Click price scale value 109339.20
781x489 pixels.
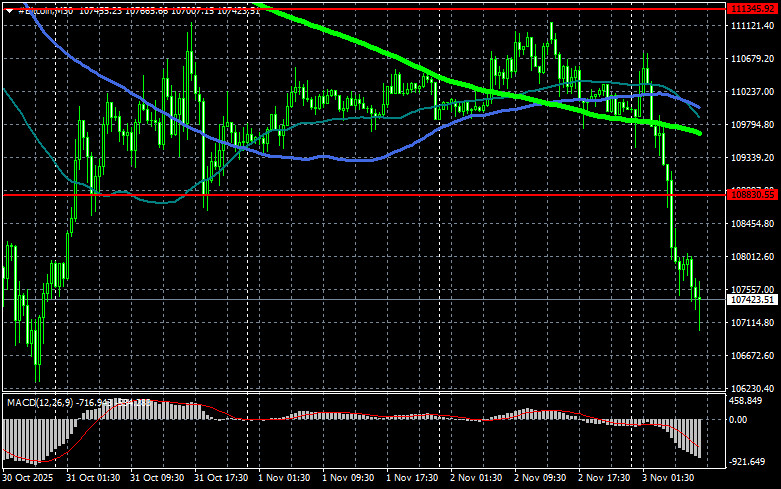tap(752, 157)
